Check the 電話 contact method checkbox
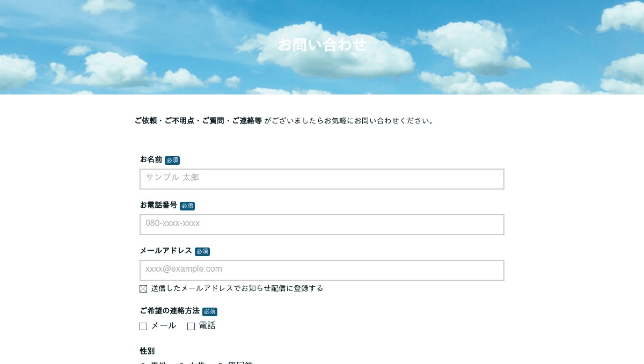Viewport: 644px width, 364px height. [x=191, y=326]
